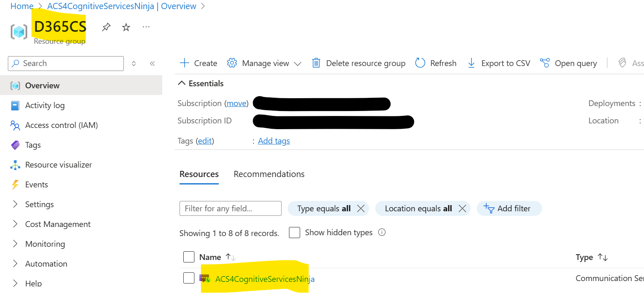
Task: Switch to the Resources tab
Action: pos(199,174)
